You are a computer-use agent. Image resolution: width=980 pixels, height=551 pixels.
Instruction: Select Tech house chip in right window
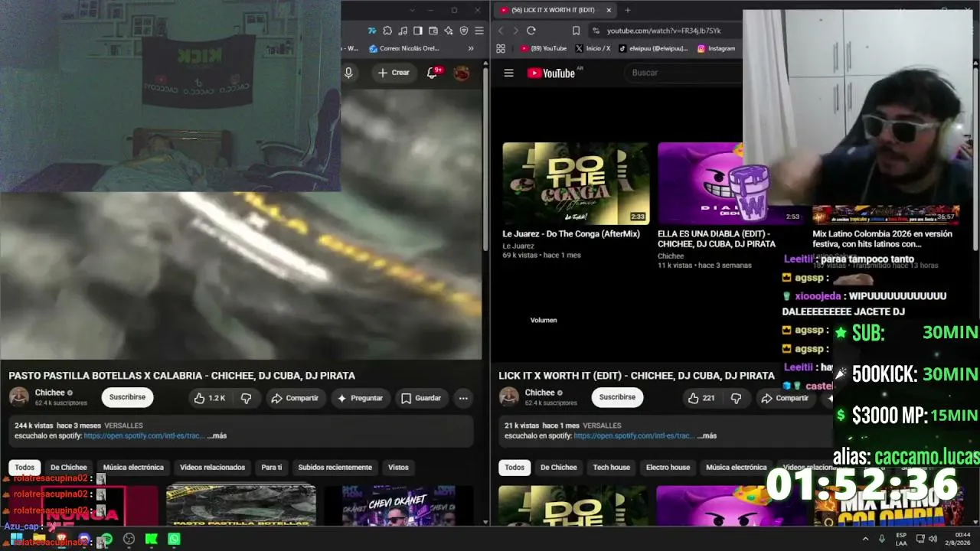click(x=611, y=468)
